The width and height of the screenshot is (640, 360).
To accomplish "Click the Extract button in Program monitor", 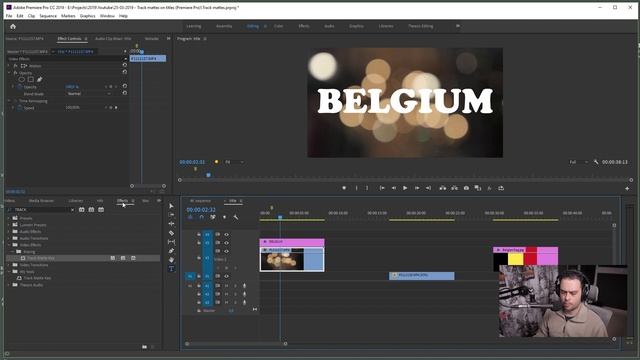I will (454, 188).
